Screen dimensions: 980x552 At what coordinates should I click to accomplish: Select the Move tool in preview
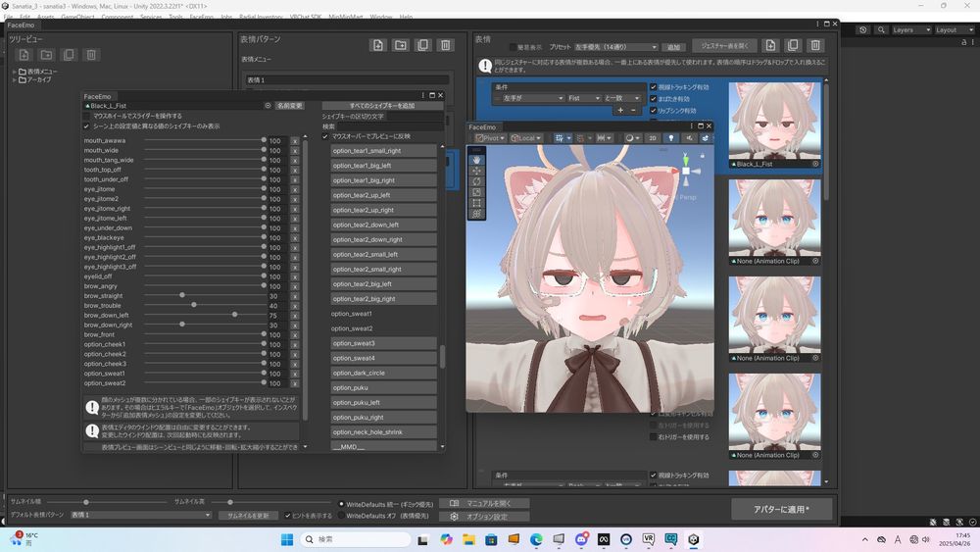click(x=477, y=171)
